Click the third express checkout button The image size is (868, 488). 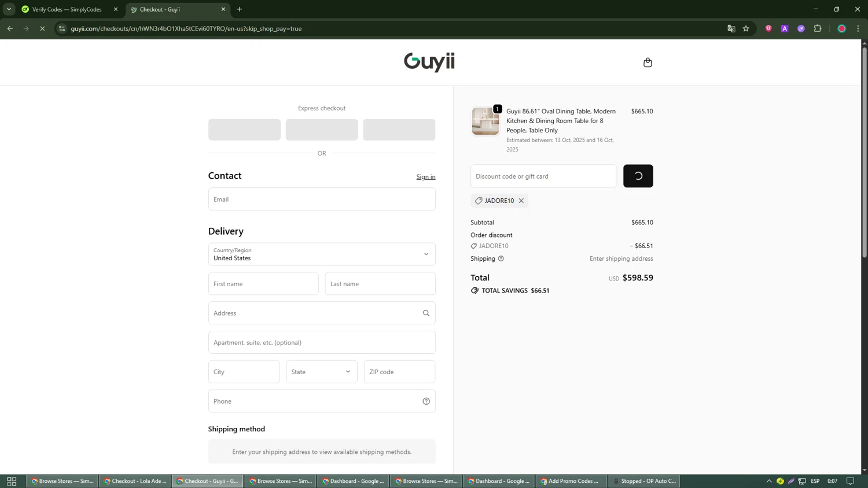click(399, 130)
